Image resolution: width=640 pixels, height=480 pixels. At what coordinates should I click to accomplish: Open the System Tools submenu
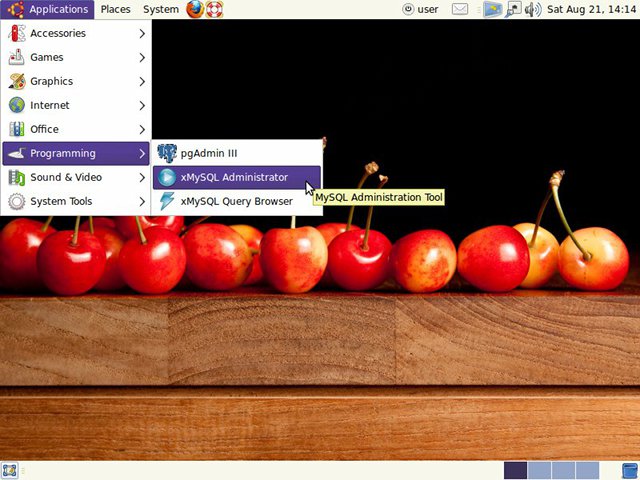[76, 201]
